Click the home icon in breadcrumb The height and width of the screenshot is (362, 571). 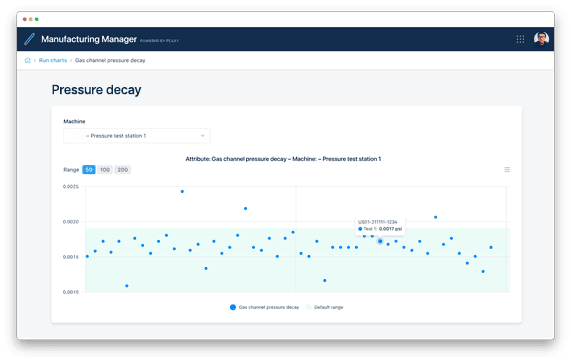[x=27, y=60]
